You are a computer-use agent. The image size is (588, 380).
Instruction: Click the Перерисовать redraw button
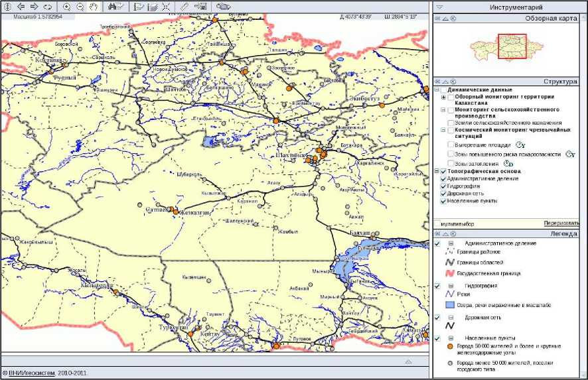point(561,223)
